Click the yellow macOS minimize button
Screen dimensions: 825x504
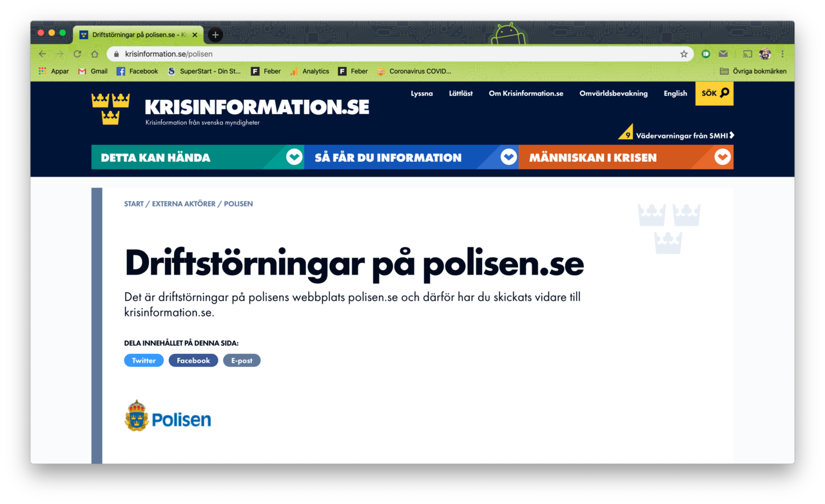point(52,33)
